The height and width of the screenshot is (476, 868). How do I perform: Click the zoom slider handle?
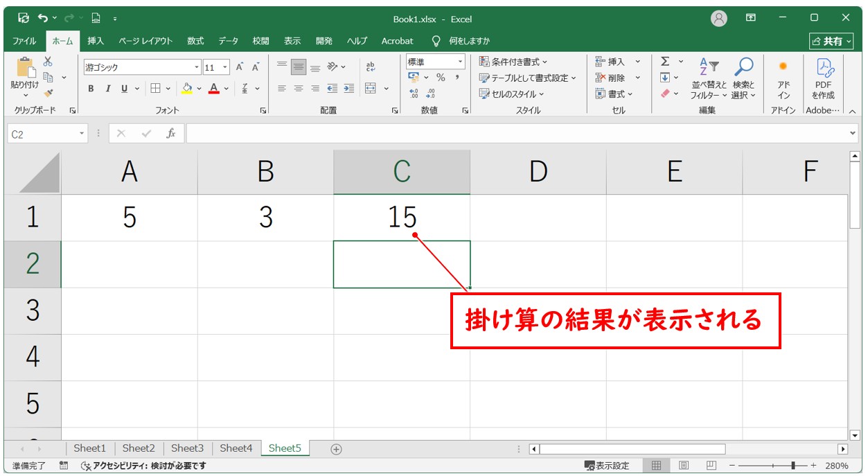793,466
